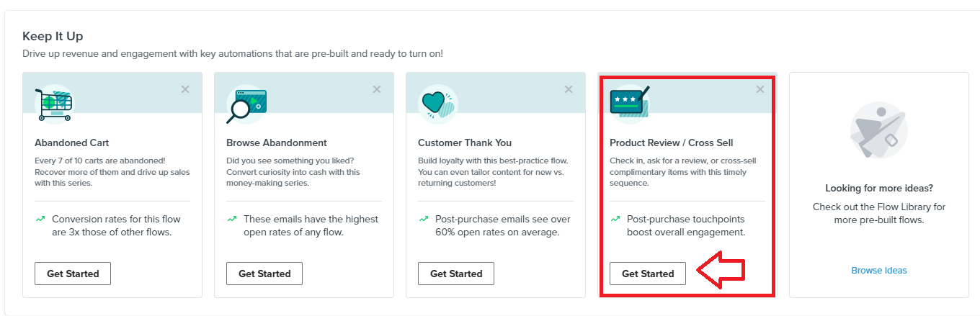
Task: Click the Product Review / Cross Sell title
Action: pos(672,143)
